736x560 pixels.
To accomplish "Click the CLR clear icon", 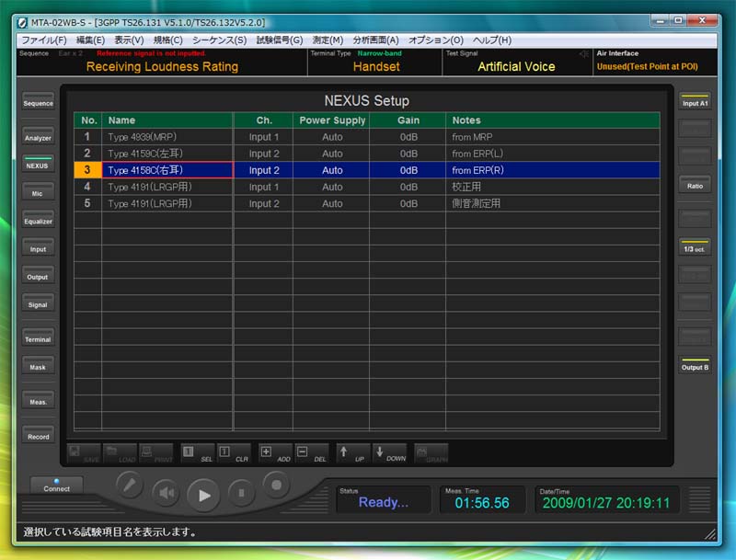I will [x=234, y=453].
